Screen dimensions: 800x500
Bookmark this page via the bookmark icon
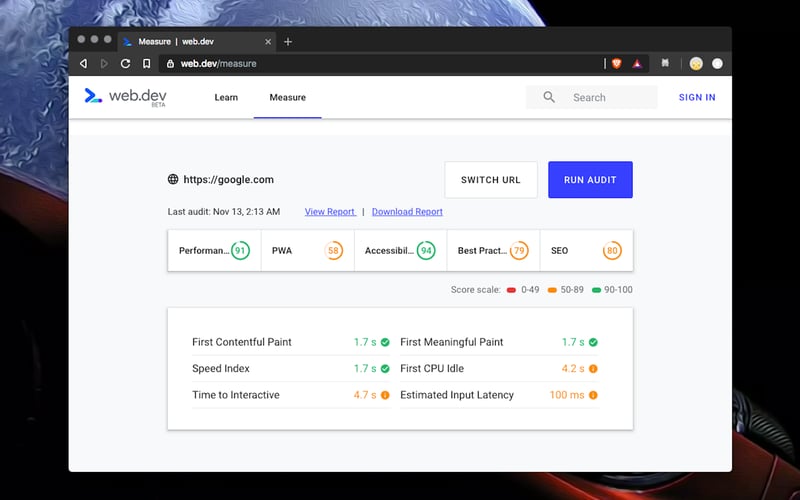[x=146, y=64]
